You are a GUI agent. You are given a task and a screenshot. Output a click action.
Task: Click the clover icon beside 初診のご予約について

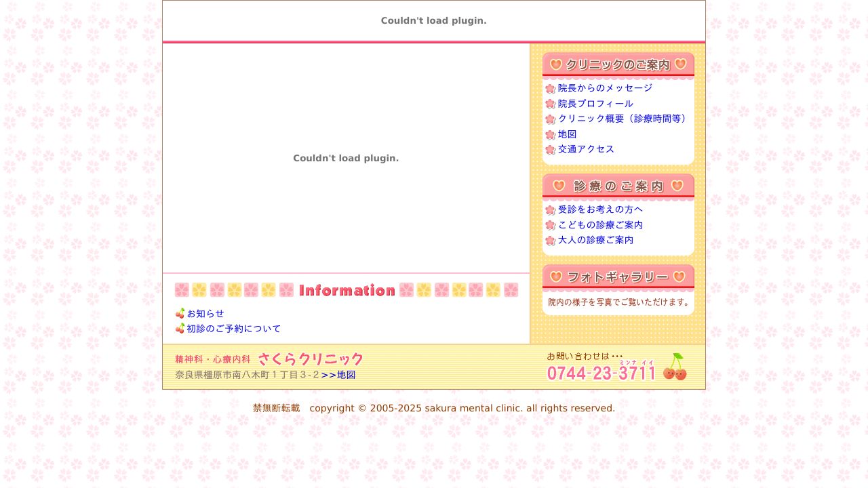coord(179,329)
